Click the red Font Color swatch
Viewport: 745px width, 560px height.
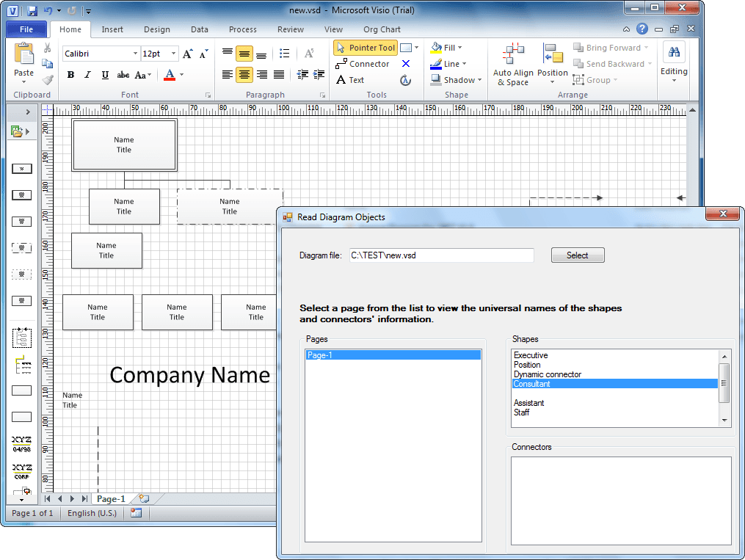170,75
